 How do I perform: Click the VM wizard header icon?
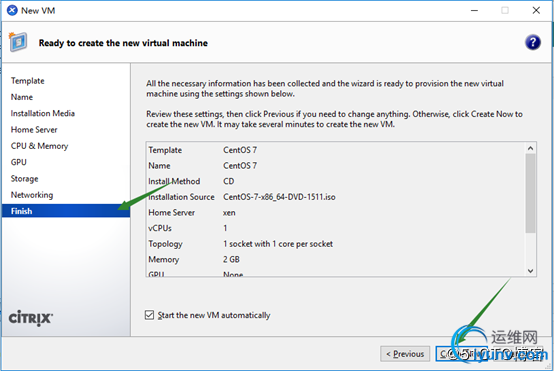[x=18, y=42]
